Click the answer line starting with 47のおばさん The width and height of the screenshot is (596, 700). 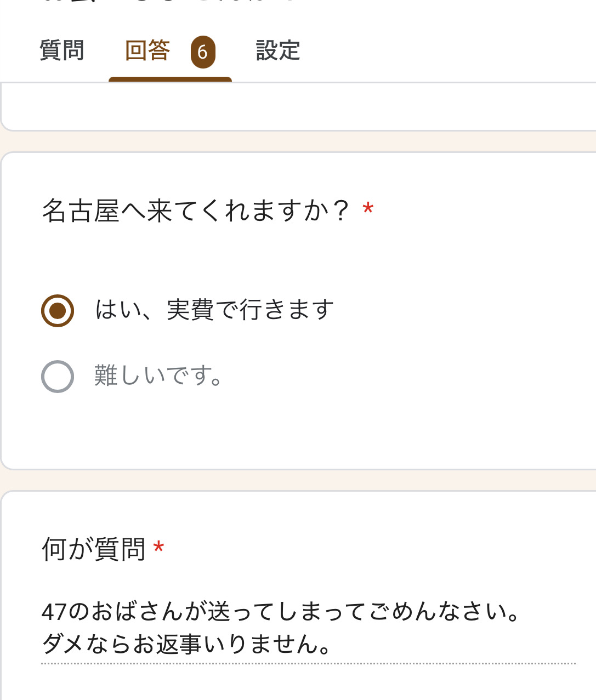(281, 611)
